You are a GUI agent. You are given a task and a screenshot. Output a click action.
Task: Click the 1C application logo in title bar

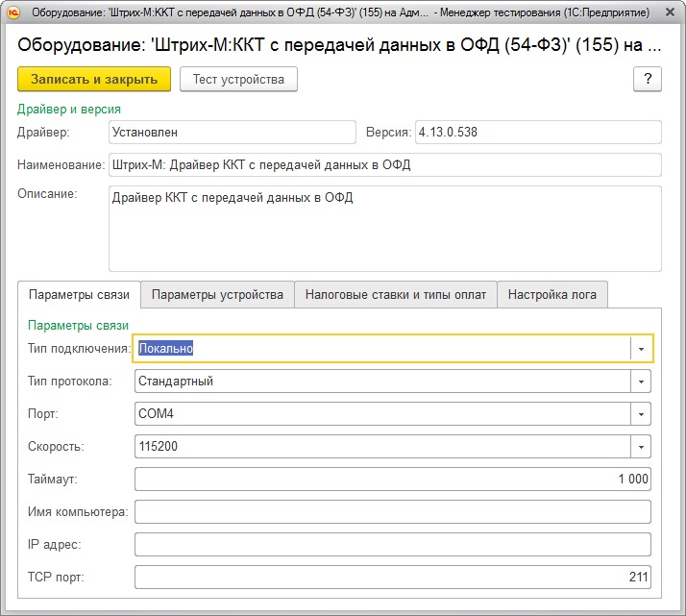(x=12, y=12)
